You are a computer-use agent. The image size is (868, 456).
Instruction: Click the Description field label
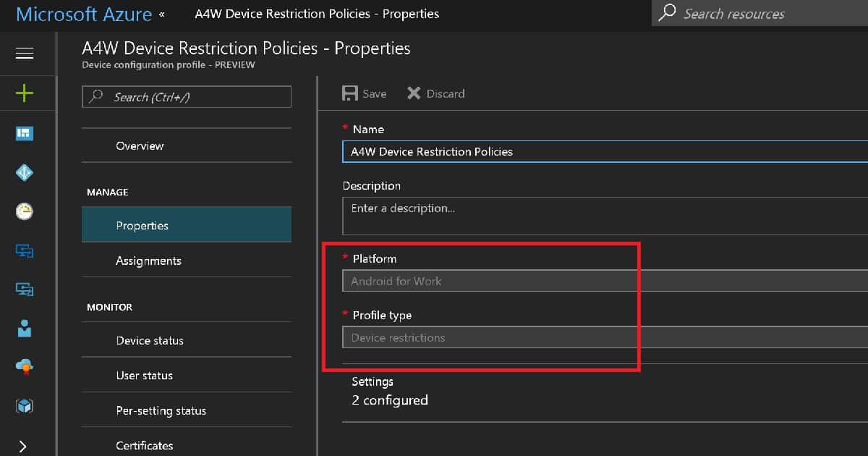pos(372,186)
